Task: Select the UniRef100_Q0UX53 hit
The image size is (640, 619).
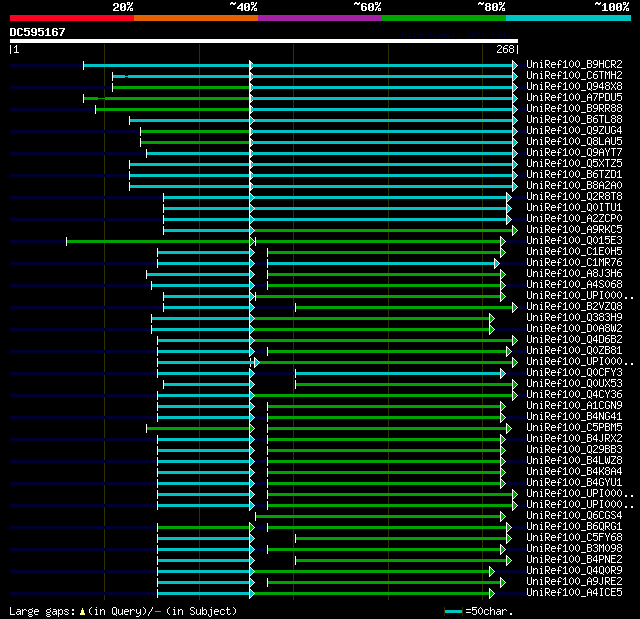Action: 574,384
